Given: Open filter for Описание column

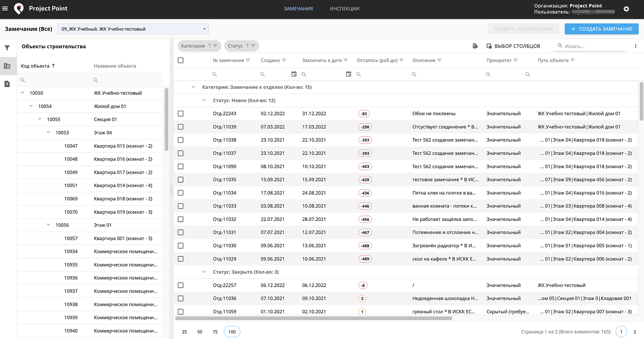Looking at the screenshot, I should pos(439,60).
